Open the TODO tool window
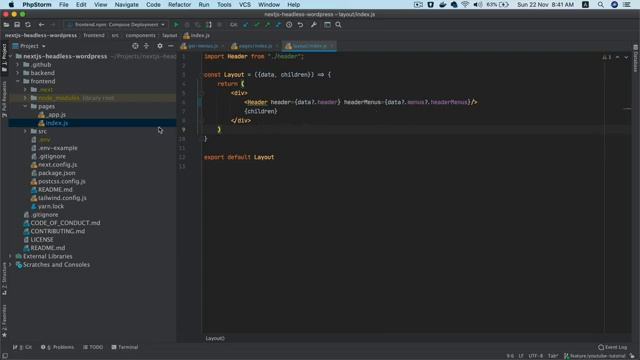Viewport: 640px width, 360px height. click(x=93, y=347)
